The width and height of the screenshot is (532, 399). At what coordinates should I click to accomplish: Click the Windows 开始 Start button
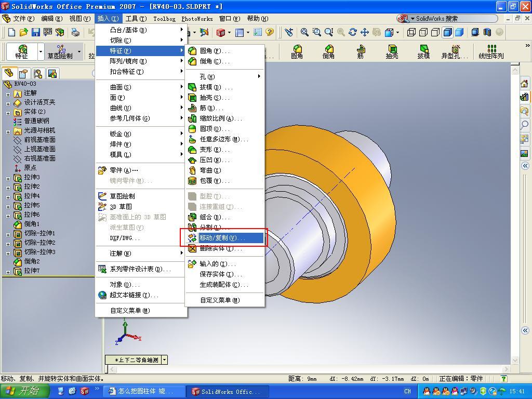(x=24, y=391)
